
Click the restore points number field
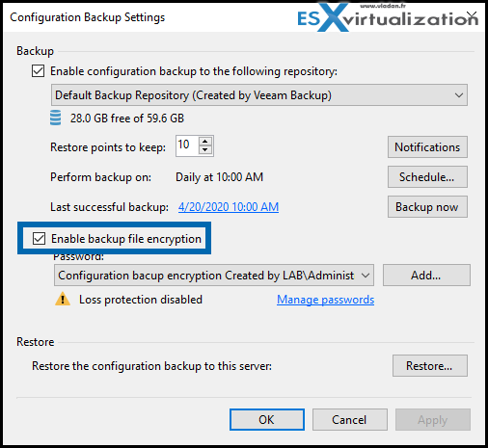point(187,145)
